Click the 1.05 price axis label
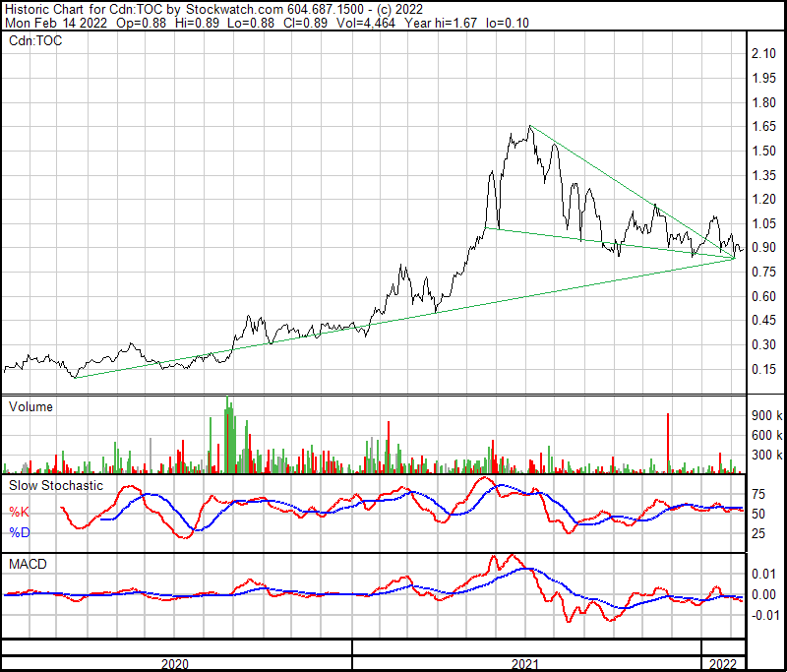 (x=763, y=223)
